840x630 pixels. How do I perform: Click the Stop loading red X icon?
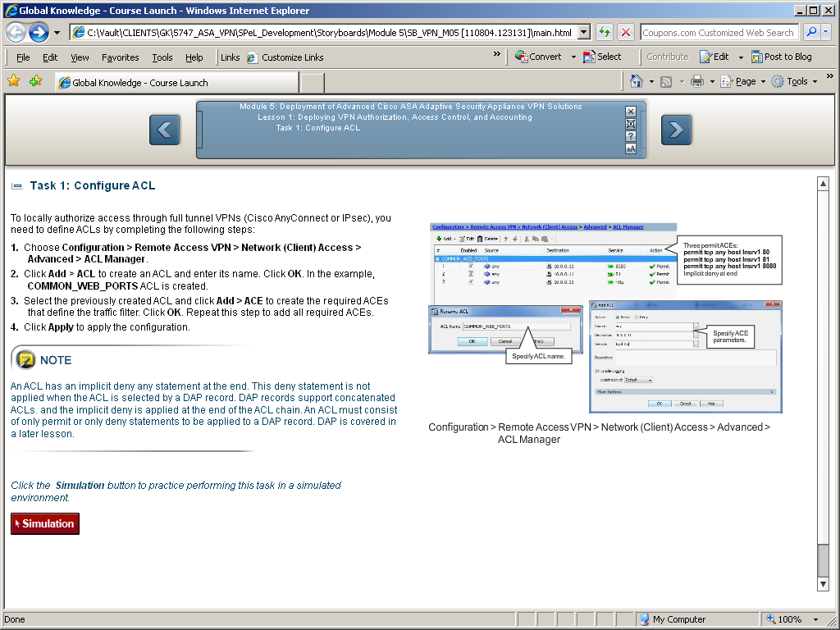tap(625, 33)
